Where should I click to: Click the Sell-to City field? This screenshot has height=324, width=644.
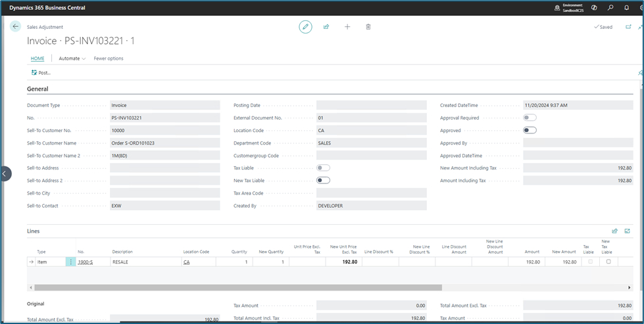point(165,193)
